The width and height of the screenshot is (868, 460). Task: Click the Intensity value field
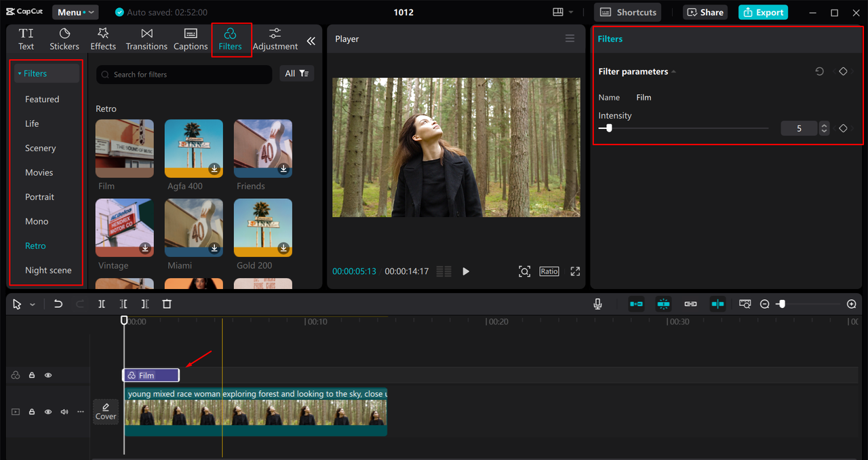point(799,128)
